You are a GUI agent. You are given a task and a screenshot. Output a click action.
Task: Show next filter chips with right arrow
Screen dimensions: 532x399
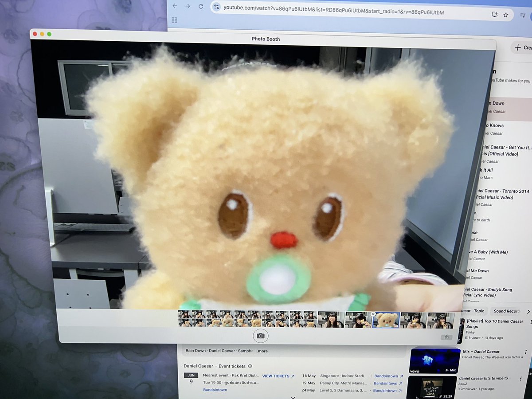[528, 312]
